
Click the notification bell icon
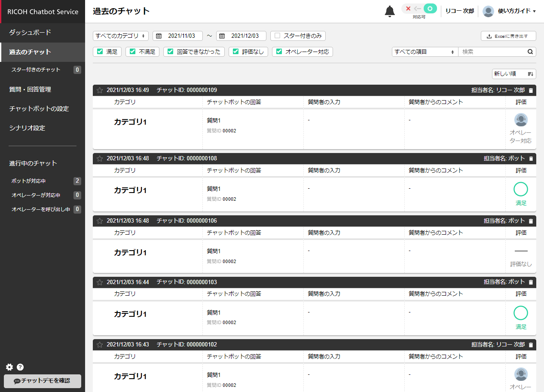[x=389, y=11]
